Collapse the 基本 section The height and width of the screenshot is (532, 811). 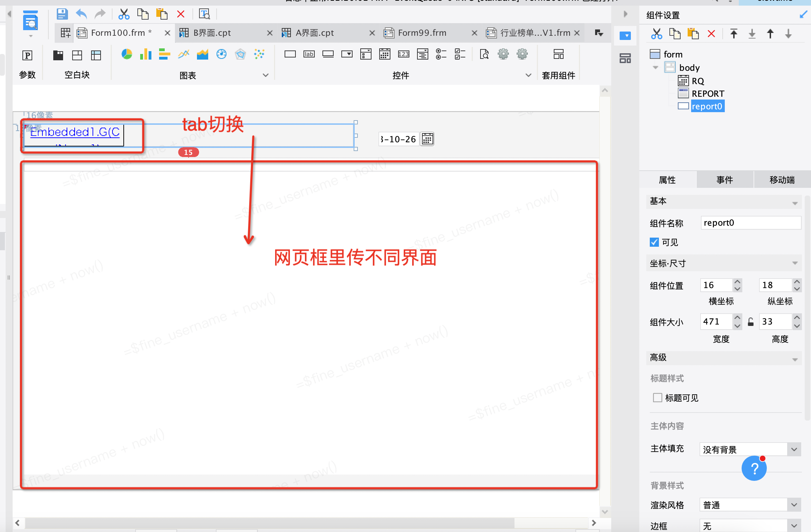795,203
